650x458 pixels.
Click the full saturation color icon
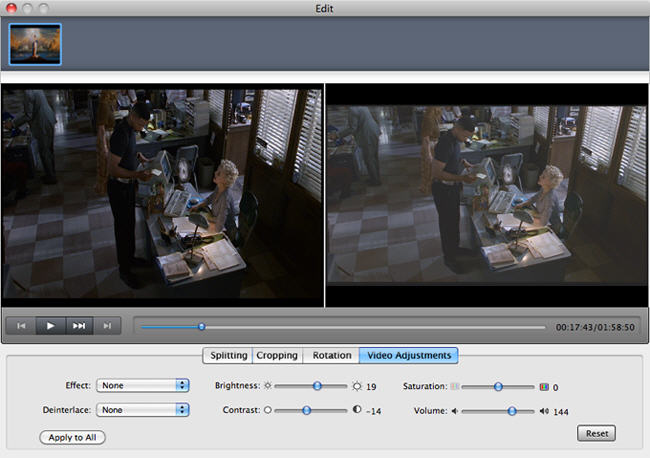[544, 387]
